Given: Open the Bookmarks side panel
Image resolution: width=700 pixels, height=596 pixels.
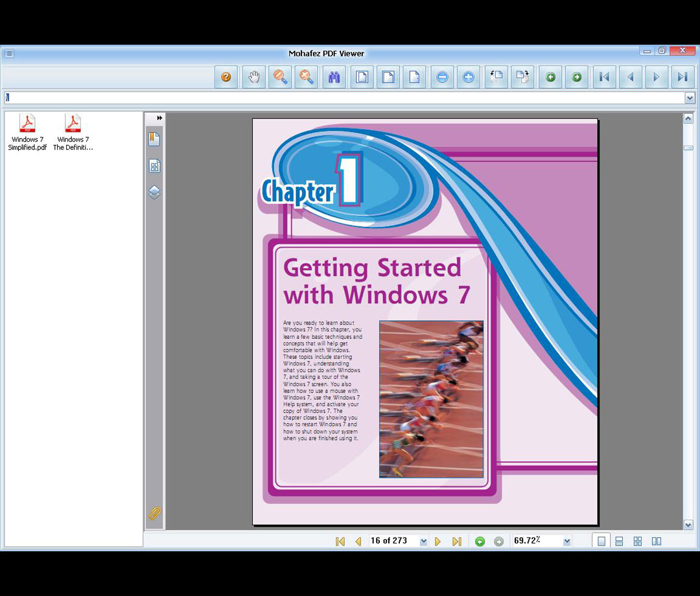Looking at the screenshot, I should tap(154, 139).
